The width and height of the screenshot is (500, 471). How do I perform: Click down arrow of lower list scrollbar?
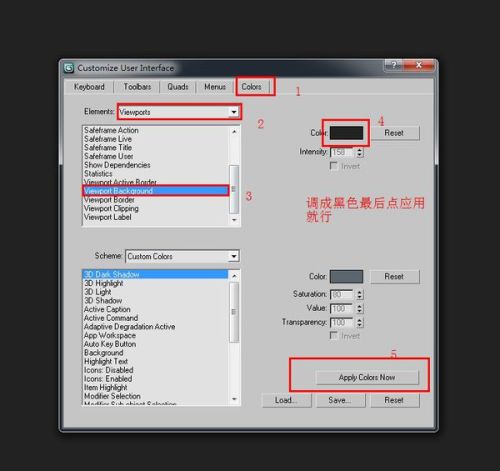tap(234, 399)
